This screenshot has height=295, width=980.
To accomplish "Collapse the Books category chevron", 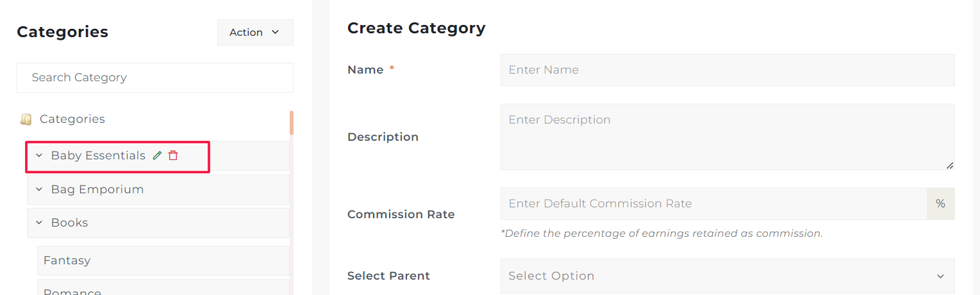I will [x=39, y=223].
